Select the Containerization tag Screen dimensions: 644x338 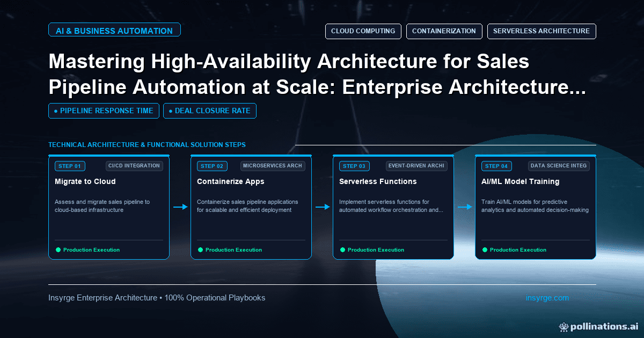(444, 31)
